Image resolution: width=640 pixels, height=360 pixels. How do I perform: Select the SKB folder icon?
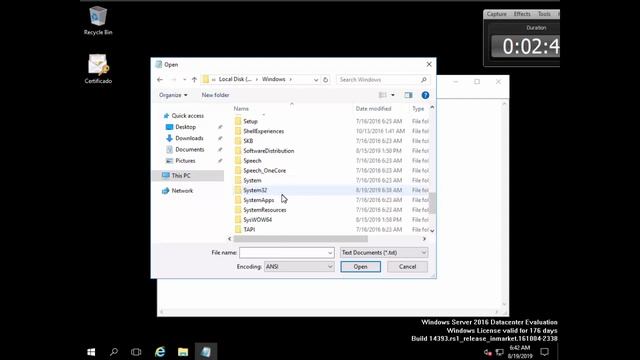pos(238,141)
